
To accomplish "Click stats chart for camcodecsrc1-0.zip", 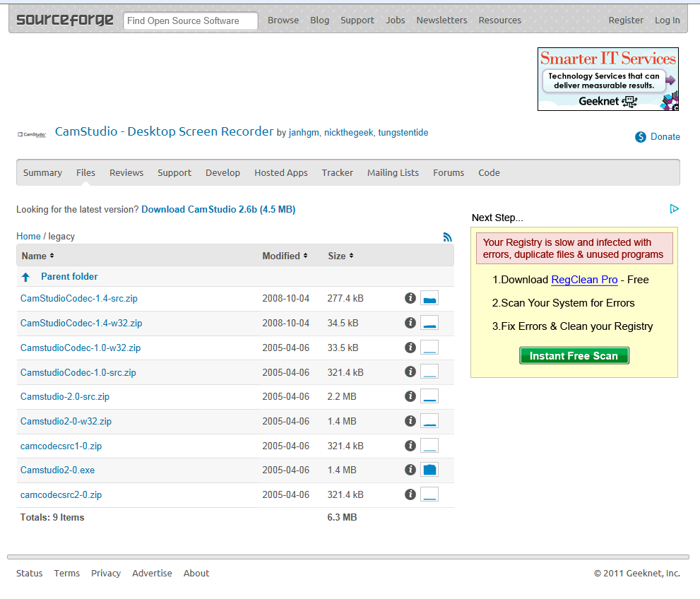I will coord(429,446).
